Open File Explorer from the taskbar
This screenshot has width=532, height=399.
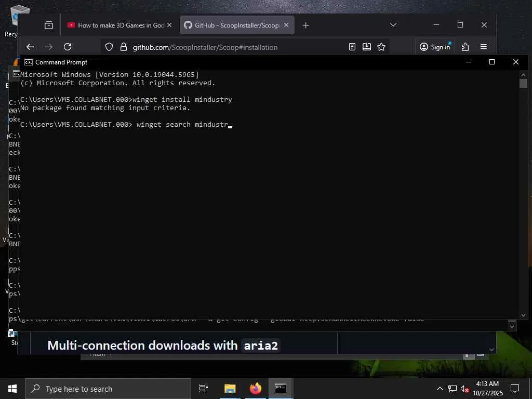230,389
